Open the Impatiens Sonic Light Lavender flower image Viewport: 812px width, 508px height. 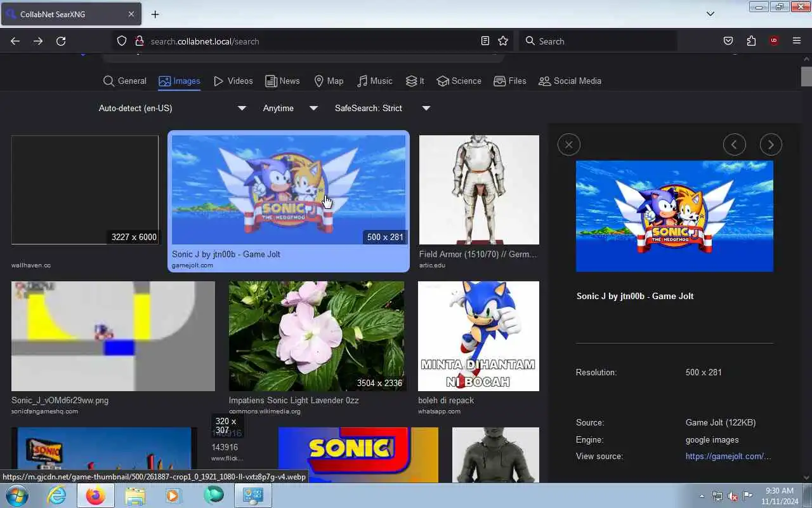point(317,337)
